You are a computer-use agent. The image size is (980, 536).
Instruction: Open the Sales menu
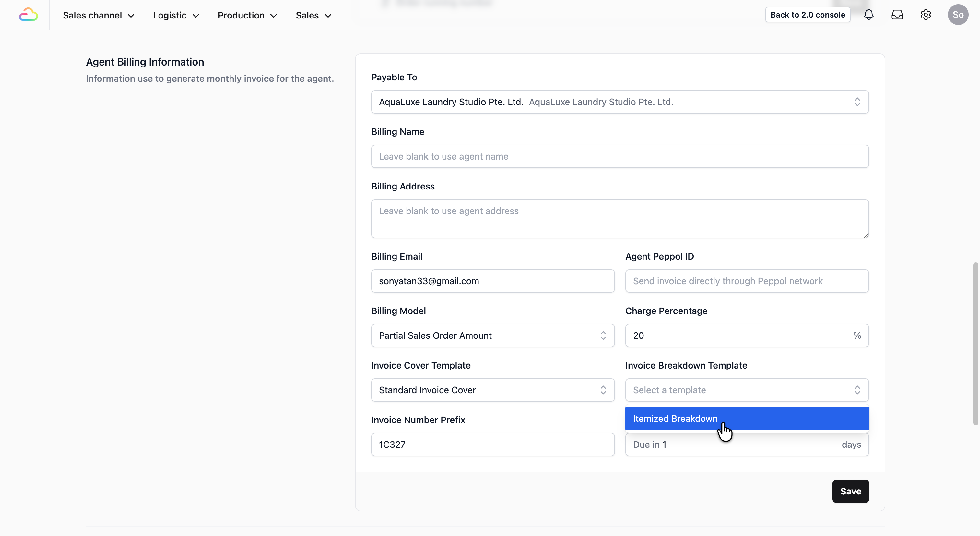pyautogui.click(x=313, y=15)
